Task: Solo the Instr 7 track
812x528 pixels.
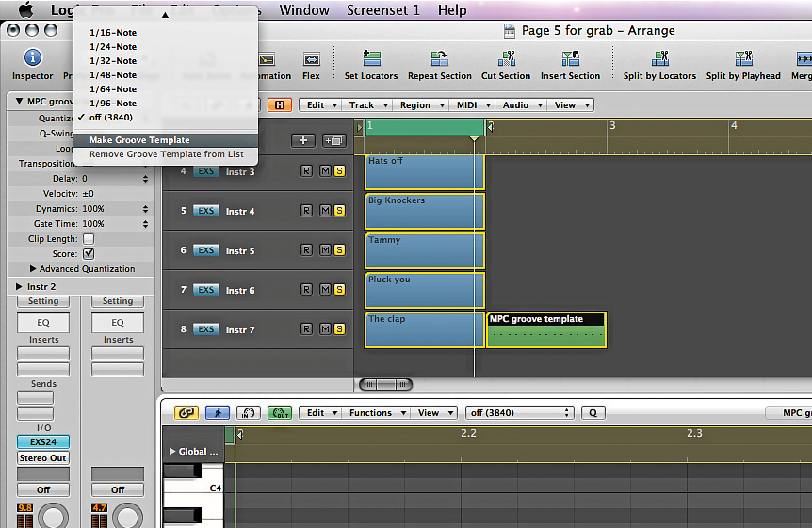Action: click(x=339, y=328)
